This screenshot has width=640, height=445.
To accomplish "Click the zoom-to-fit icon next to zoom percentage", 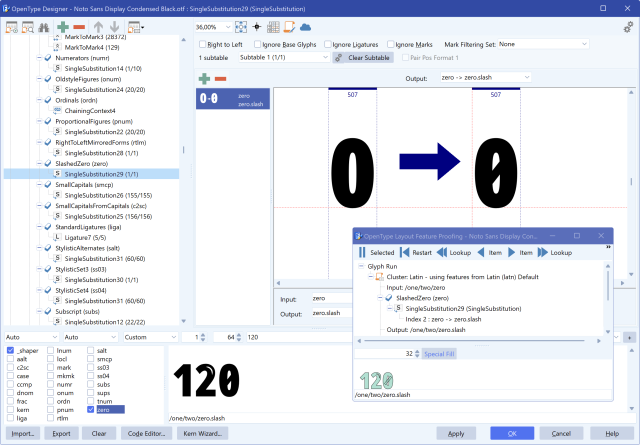I will (241, 27).
